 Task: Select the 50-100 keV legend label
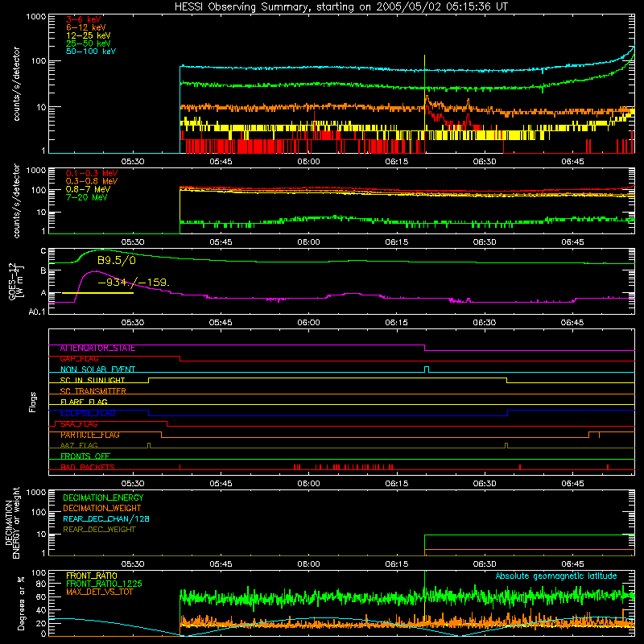(x=91, y=52)
